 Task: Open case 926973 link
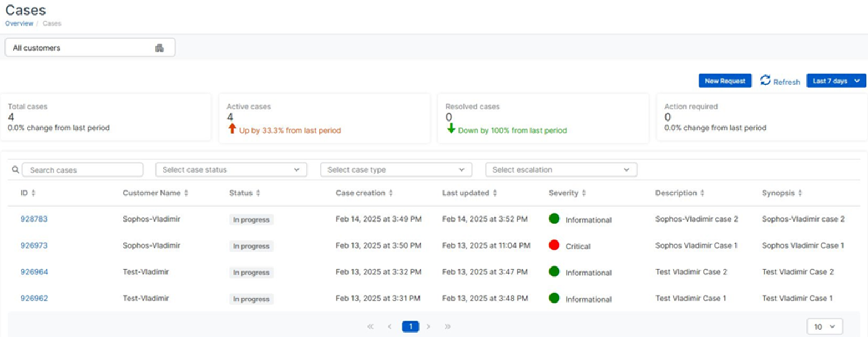coord(34,245)
